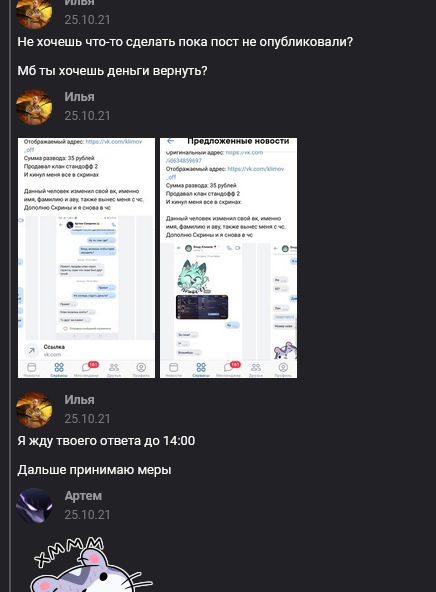The image size is (436, 592).
Task: Click sender name Артем
Action: [83, 496]
